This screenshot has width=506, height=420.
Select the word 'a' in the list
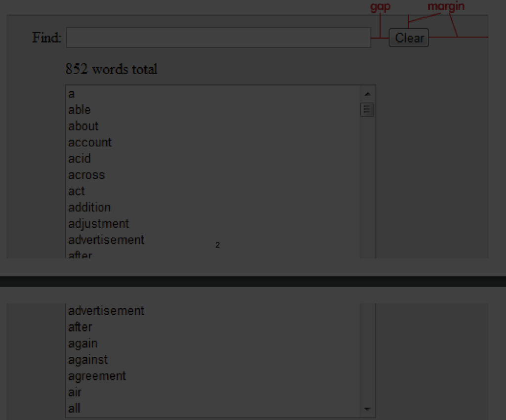(x=71, y=94)
